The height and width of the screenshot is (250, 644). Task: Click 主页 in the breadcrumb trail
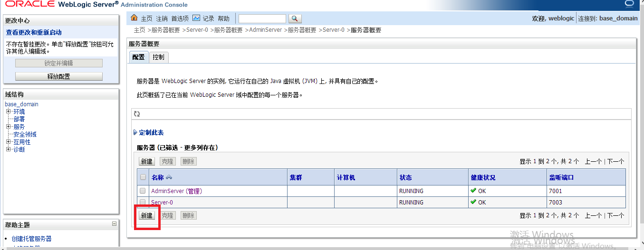139,30
